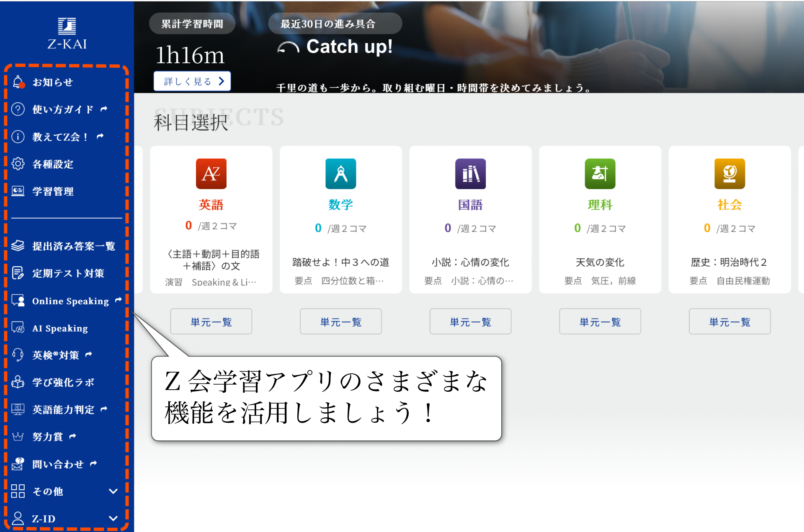
Task: Click 単元一覧 under 社会
Action: click(729, 321)
